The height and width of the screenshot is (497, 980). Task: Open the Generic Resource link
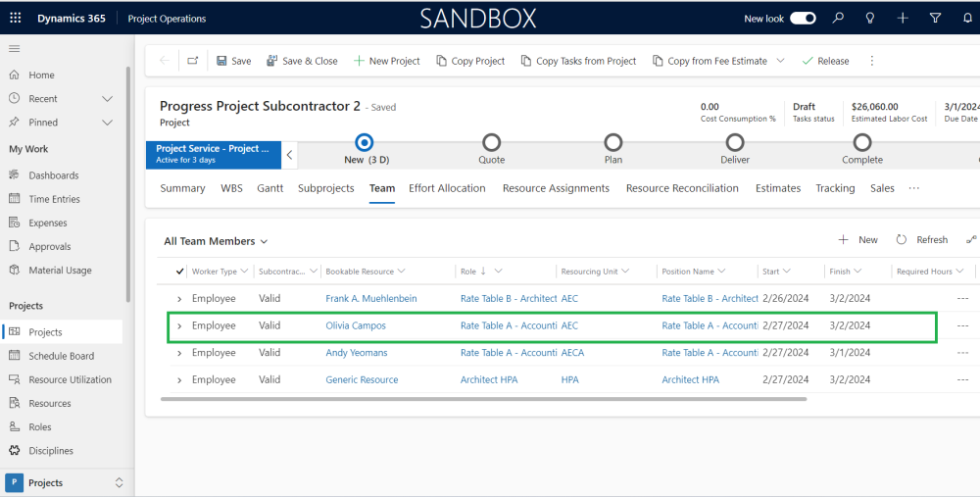tap(362, 380)
